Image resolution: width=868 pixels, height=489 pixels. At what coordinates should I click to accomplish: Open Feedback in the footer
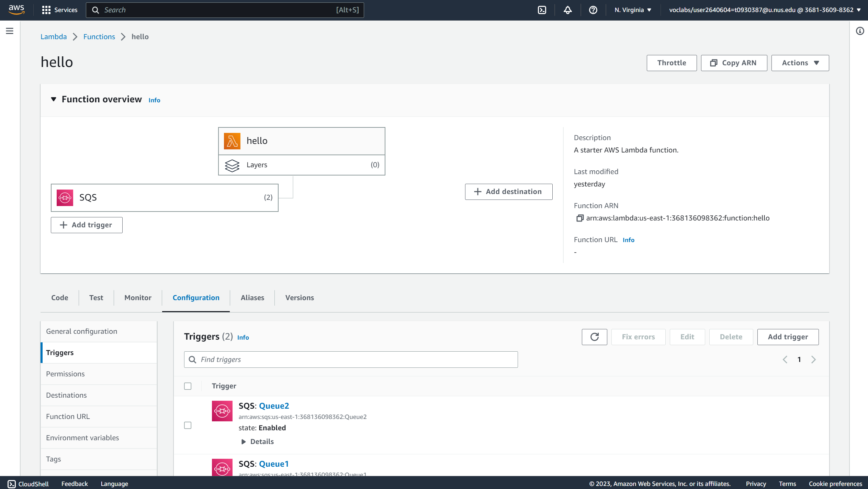click(x=75, y=484)
